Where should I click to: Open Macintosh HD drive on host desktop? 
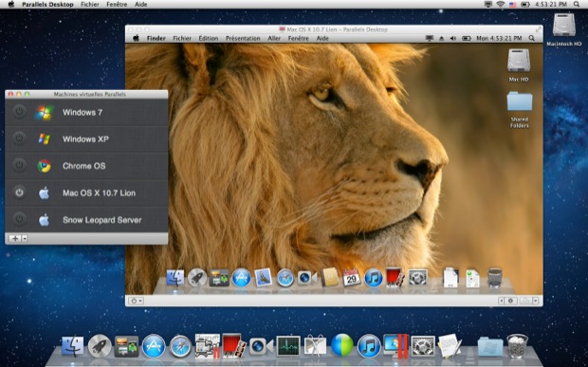[x=564, y=29]
